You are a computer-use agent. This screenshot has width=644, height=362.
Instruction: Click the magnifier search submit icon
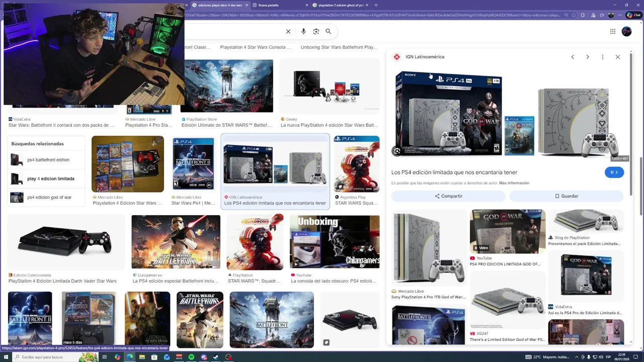(x=329, y=31)
